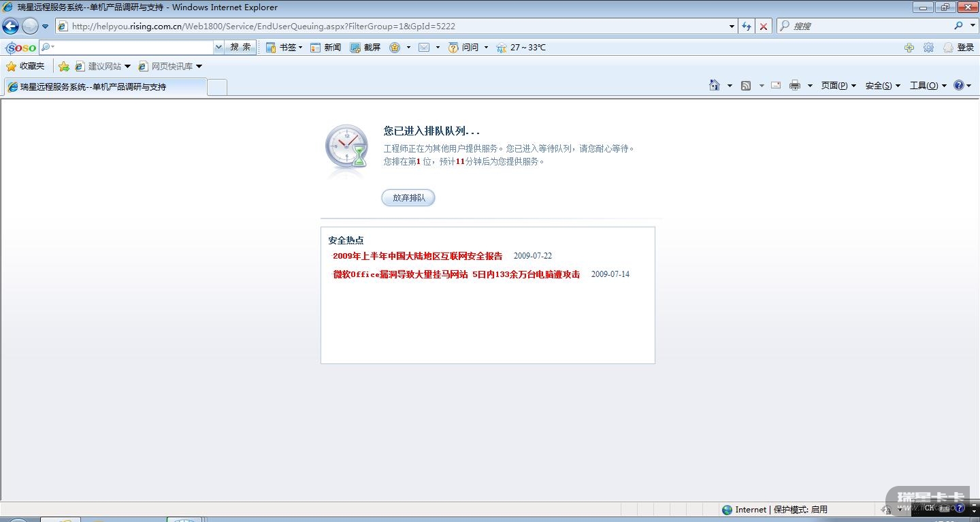Click the RSS feeds icon
Image resolution: width=980 pixels, height=522 pixels.
tap(746, 86)
